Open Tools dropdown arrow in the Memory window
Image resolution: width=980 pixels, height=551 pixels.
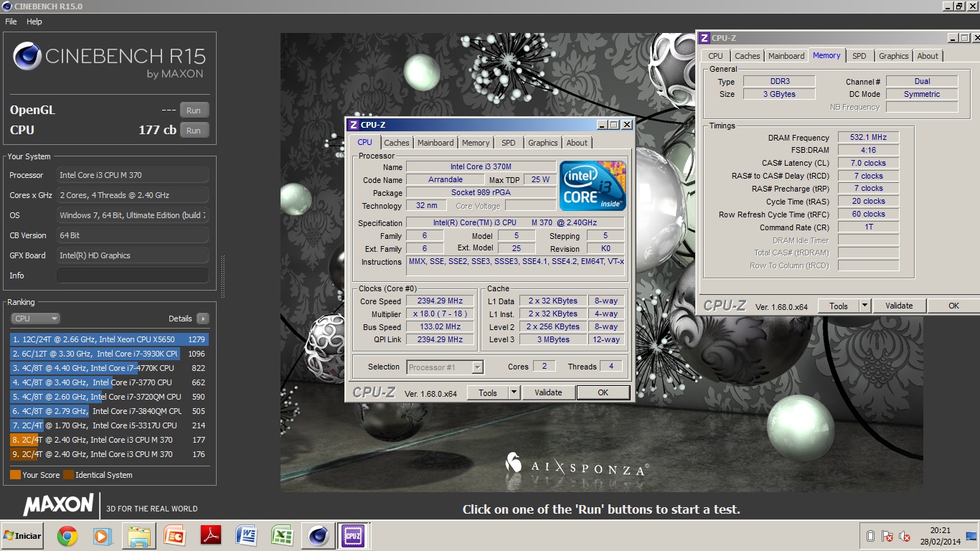coord(864,306)
